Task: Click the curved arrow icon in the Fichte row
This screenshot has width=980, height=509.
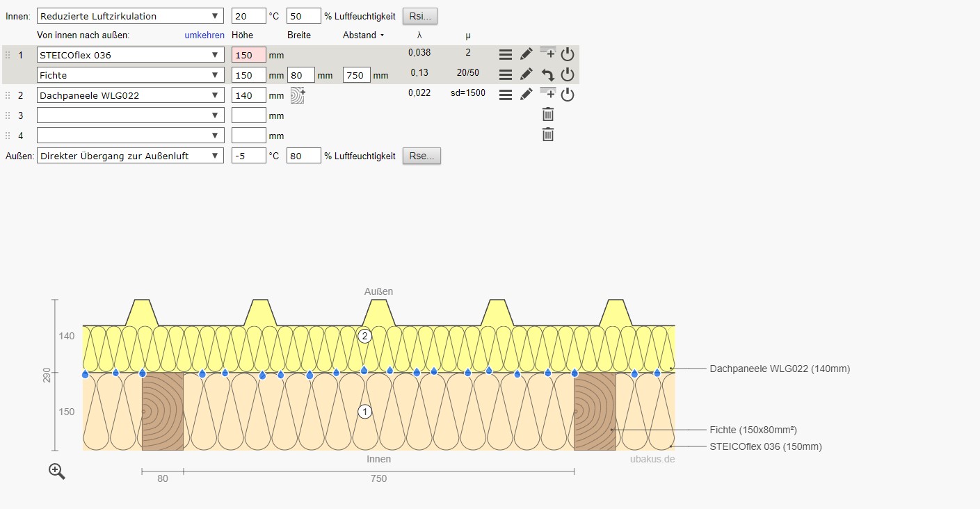Action: [548, 74]
